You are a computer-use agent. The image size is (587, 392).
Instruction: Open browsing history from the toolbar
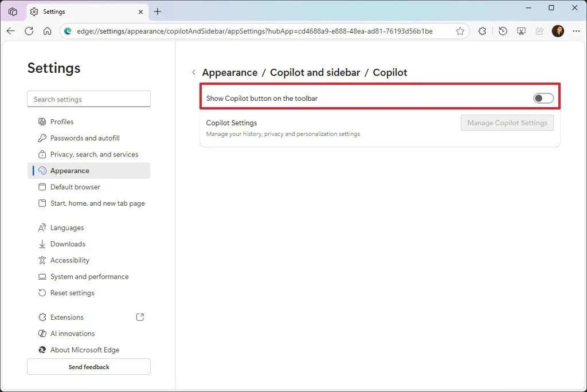pos(503,31)
